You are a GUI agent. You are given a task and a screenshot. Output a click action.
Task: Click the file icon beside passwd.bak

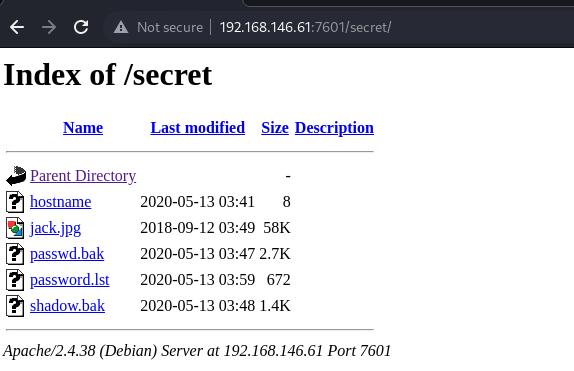coord(15,254)
